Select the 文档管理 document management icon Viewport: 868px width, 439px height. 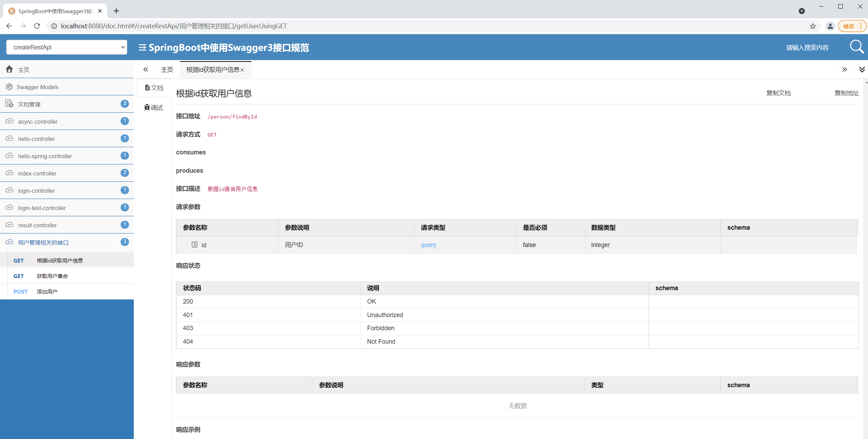click(x=9, y=104)
